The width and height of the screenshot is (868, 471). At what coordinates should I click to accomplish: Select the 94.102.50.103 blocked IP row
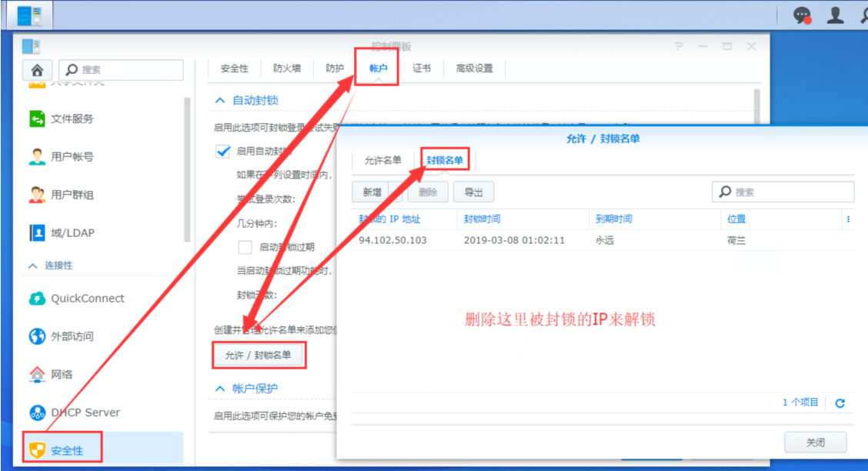[539, 240]
